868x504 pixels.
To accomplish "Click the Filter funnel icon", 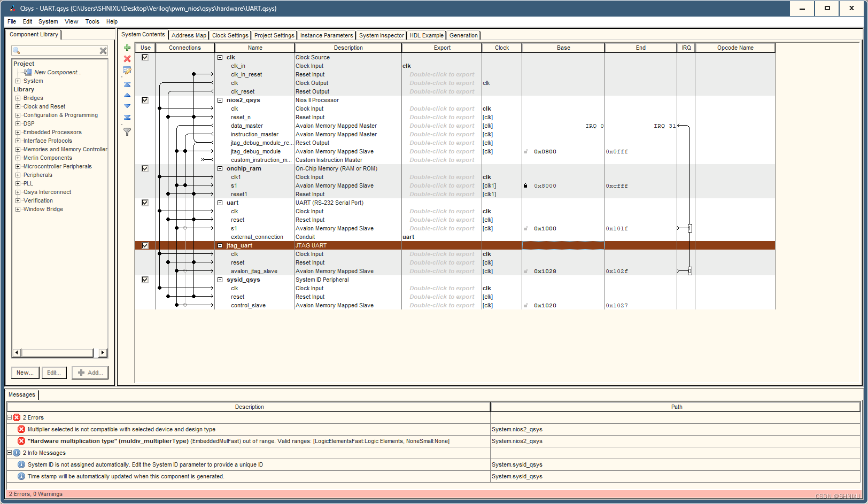I will [127, 131].
